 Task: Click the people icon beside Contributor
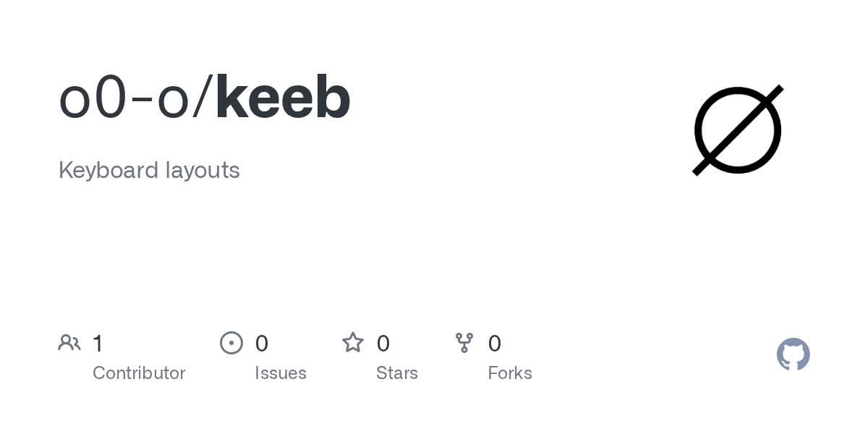[69, 343]
